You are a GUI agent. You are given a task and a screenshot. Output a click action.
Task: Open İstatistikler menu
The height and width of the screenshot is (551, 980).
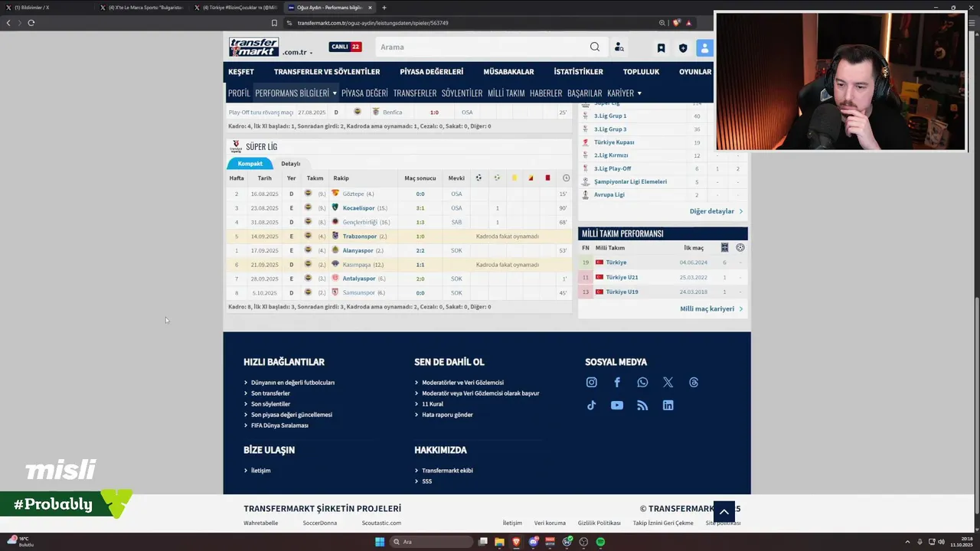click(578, 71)
